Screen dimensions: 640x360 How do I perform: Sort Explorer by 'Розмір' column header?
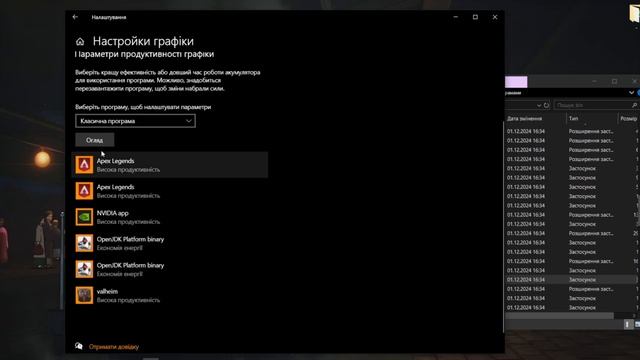629,118
